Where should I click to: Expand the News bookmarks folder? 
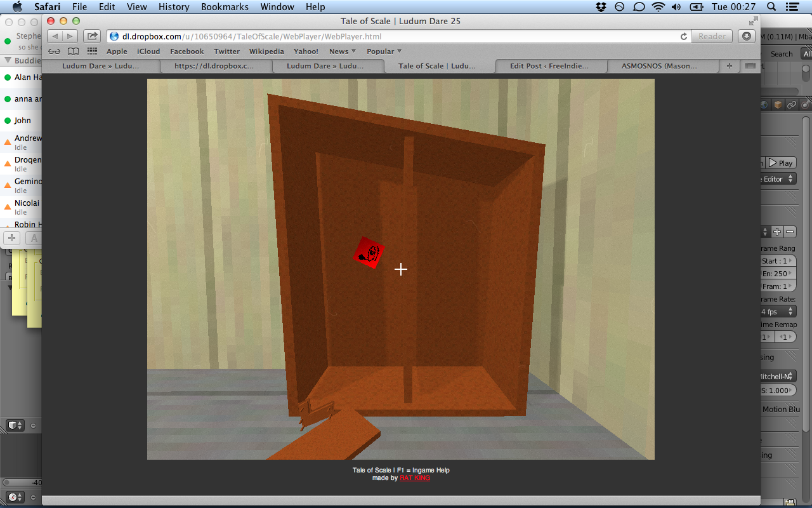(342, 51)
